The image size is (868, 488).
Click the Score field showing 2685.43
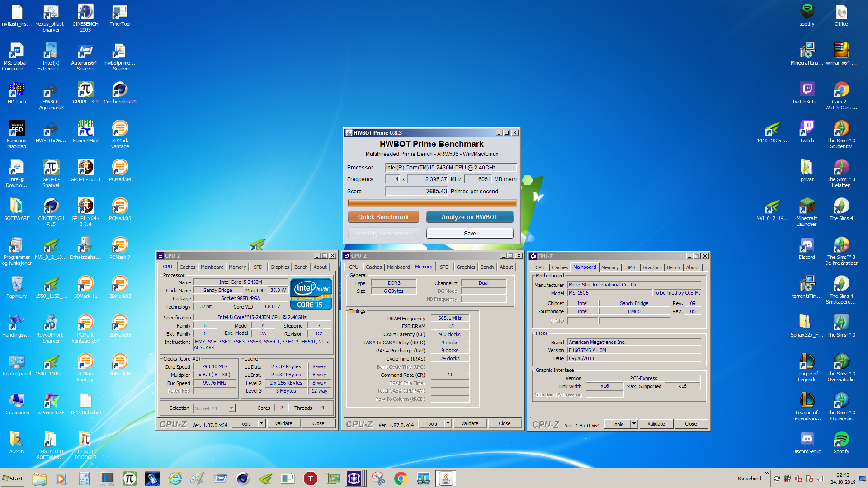coord(416,192)
